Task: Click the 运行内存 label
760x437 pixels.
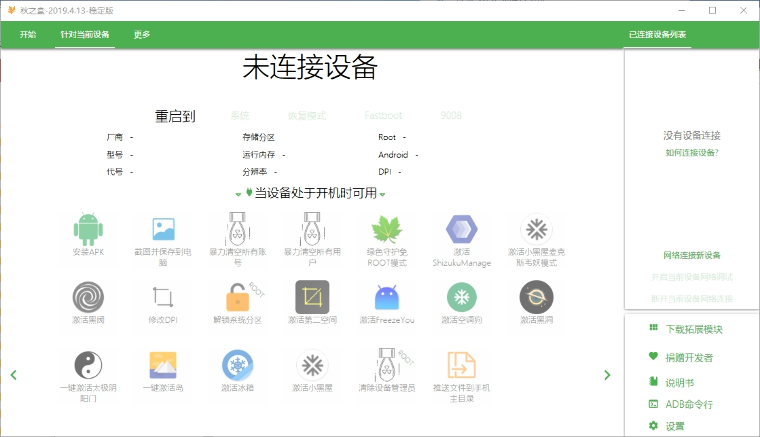Action: (x=258, y=155)
